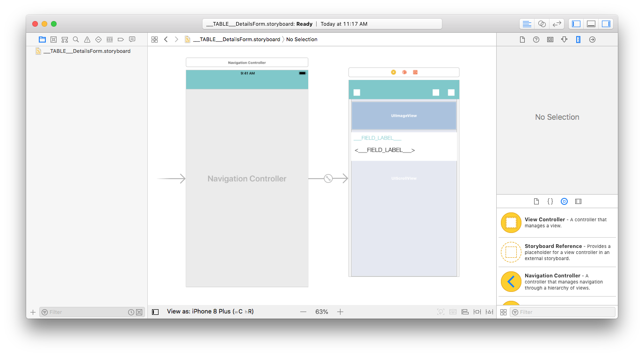Select the UIImageView in the scene
Viewport: 644px width, 356px height.
pyautogui.click(x=404, y=116)
